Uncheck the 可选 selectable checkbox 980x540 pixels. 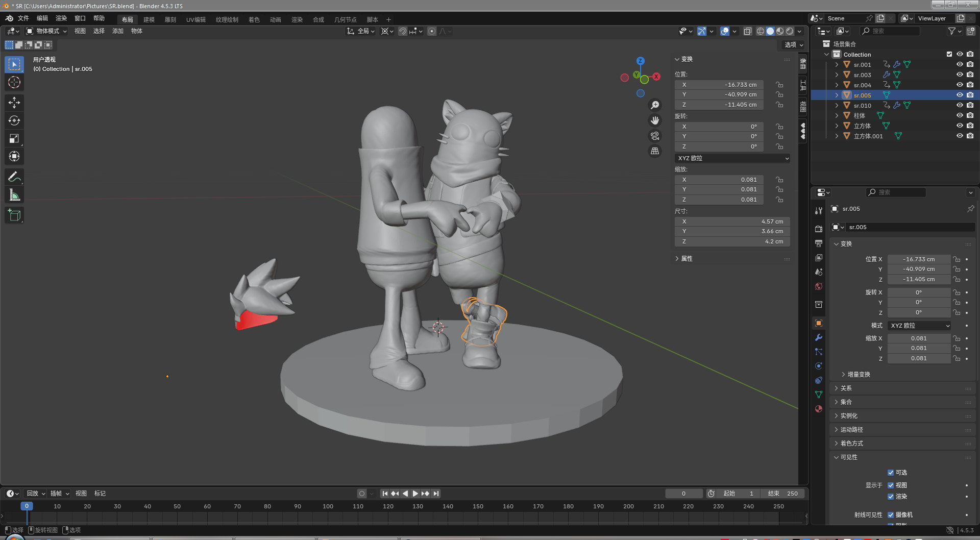[891, 473]
